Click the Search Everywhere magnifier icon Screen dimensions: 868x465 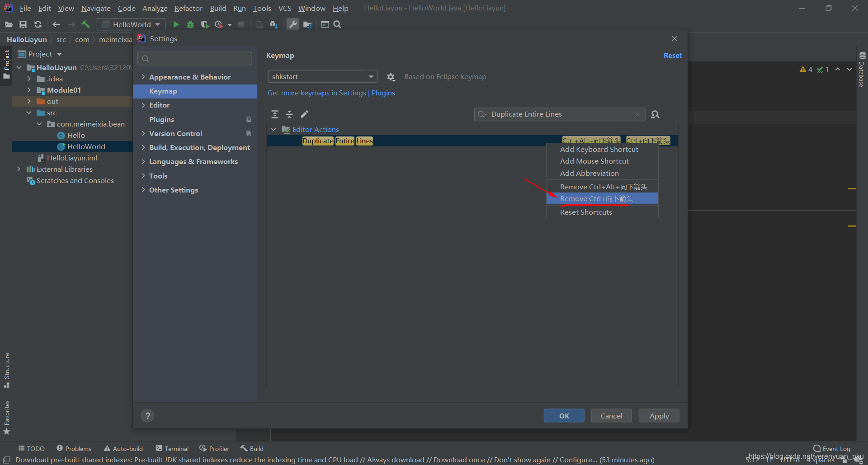337,24
